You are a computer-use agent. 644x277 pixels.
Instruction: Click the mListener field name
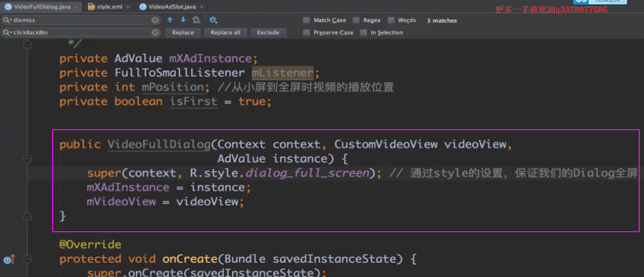(283, 72)
